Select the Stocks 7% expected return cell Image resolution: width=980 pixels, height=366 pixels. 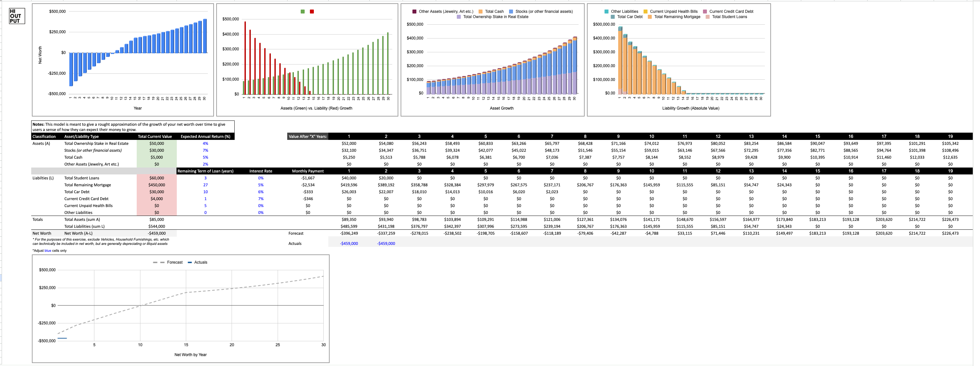click(205, 150)
